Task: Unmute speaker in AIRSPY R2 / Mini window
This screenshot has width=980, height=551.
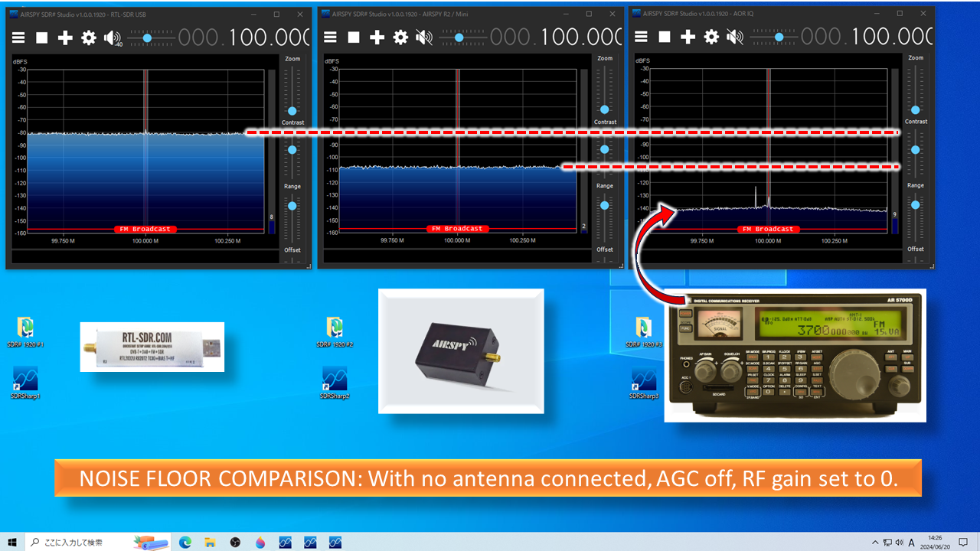Action: [x=424, y=37]
